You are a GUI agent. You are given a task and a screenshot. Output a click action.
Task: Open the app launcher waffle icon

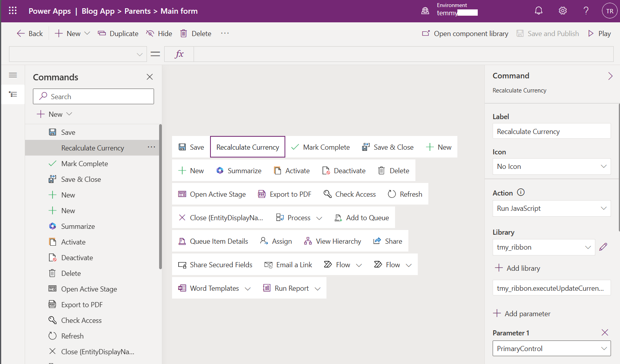[x=13, y=11]
